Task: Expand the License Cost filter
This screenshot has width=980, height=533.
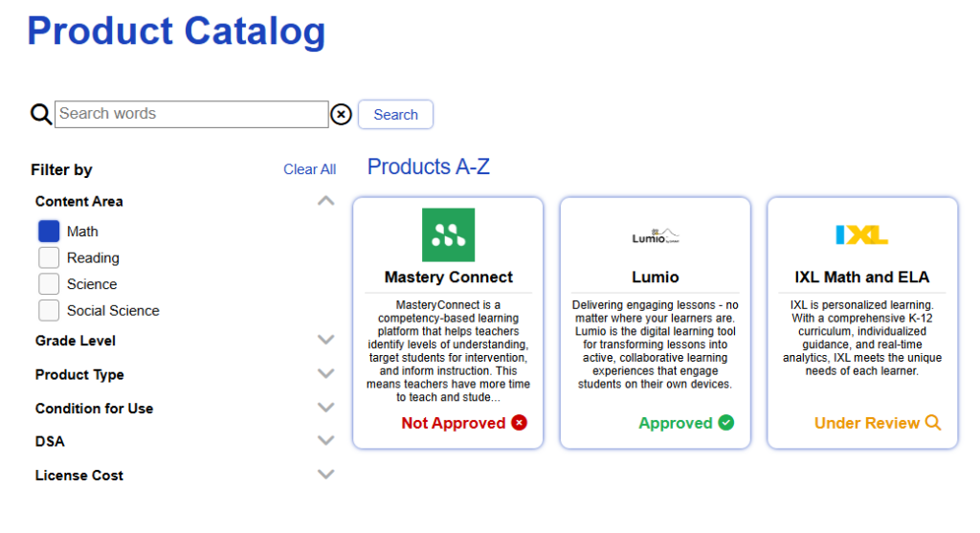Action: [x=325, y=475]
